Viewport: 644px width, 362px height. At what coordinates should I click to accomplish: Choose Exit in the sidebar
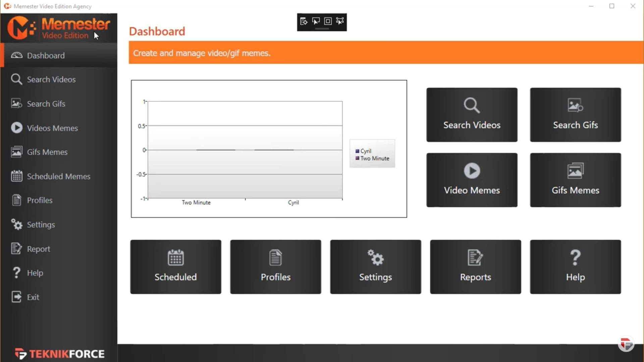tap(59, 297)
